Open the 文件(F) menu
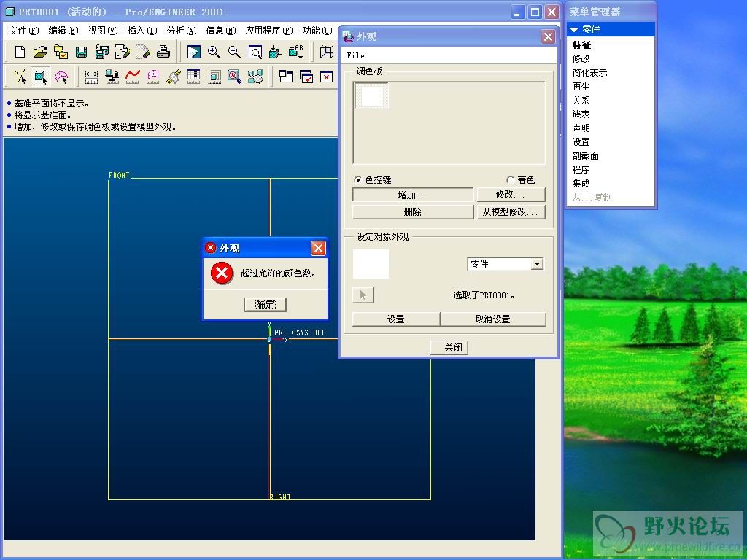The image size is (747, 560). click(x=24, y=31)
